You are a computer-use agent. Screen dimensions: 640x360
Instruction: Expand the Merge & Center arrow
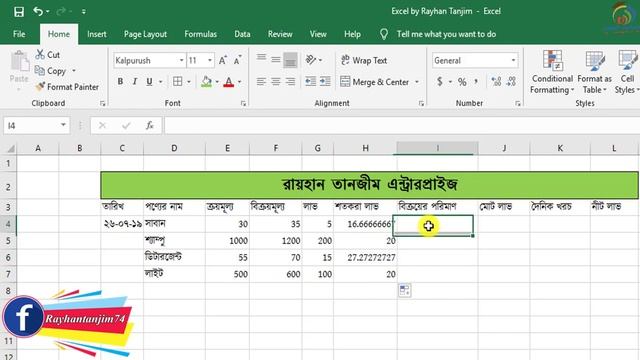[417, 82]
